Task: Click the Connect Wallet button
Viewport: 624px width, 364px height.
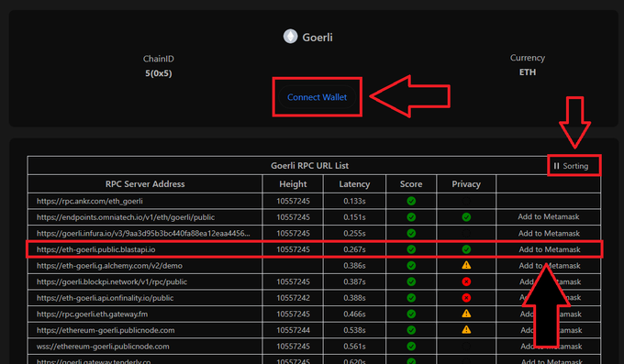Action: [317, 97]
